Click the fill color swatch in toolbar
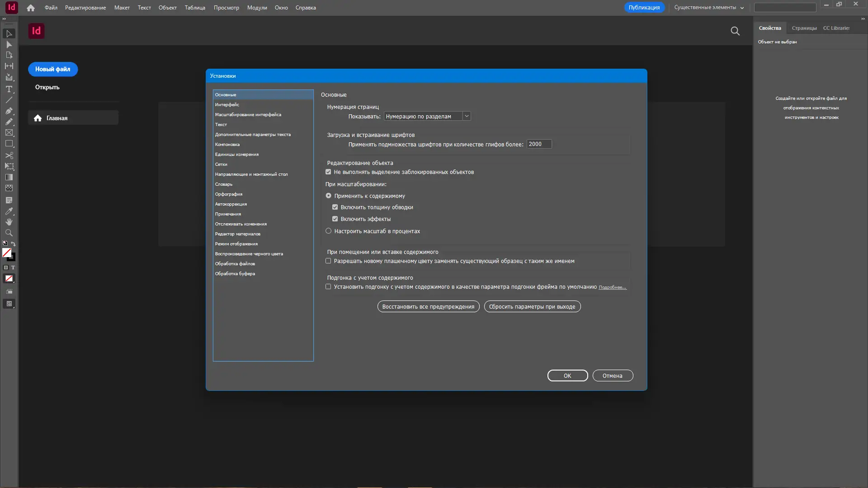 pos(6,253)
